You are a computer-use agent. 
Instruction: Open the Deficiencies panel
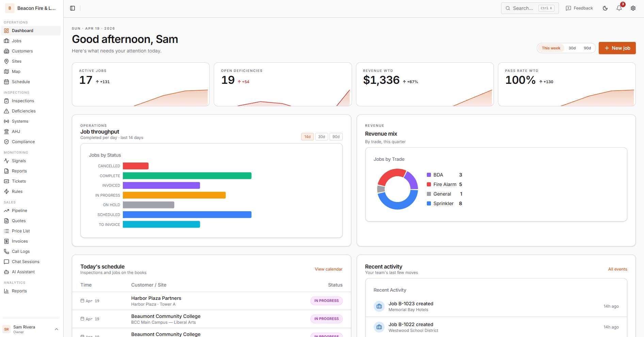(24, 111)
